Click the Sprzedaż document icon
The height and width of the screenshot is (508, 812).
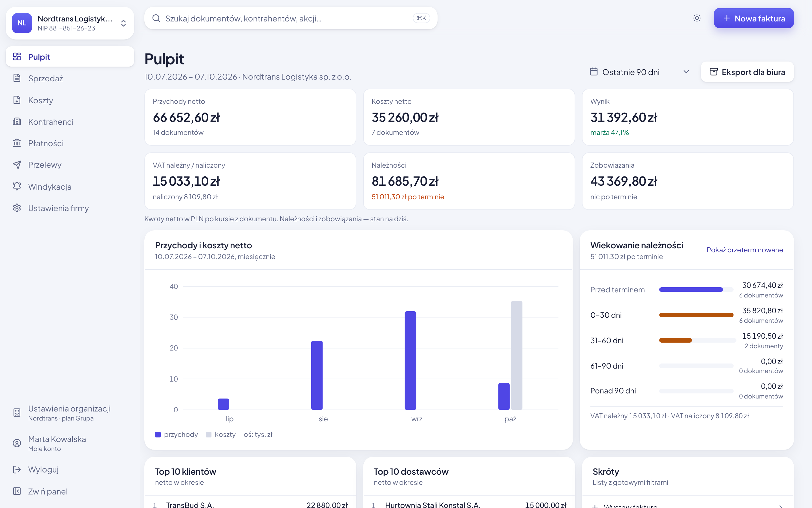click(x=17, y=78)
